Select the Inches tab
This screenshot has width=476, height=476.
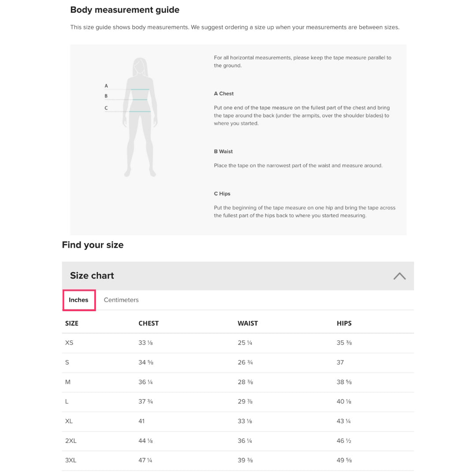point(79,300)
